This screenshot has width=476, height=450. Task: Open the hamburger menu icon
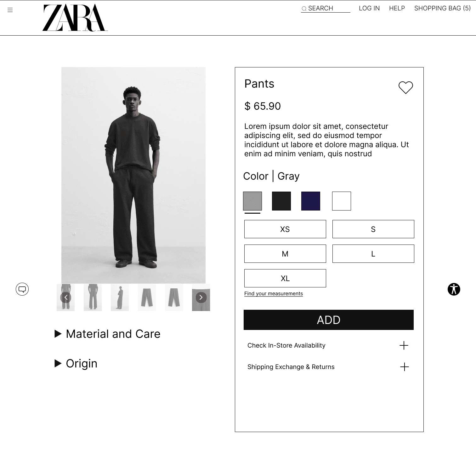pyautogui.click(x=10, y=10)
